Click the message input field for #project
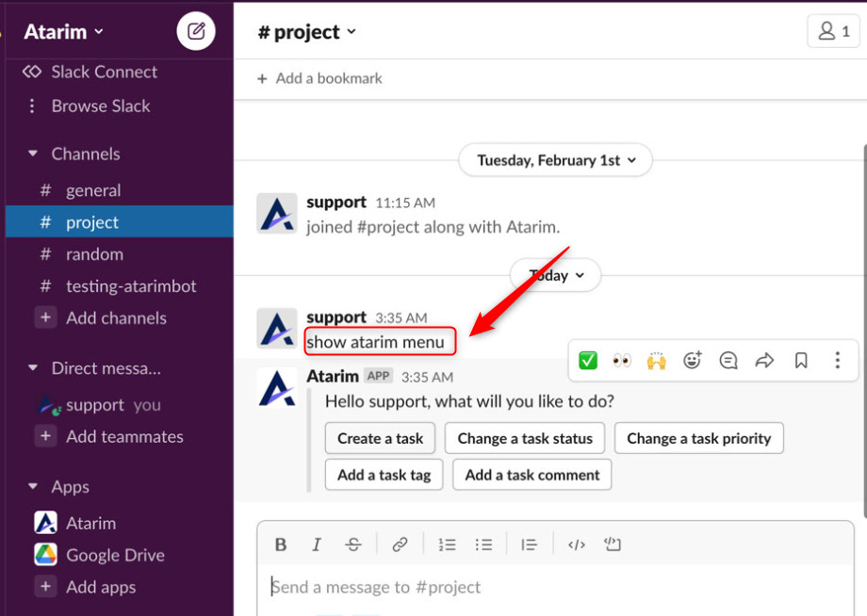 (x=556, y=587)
